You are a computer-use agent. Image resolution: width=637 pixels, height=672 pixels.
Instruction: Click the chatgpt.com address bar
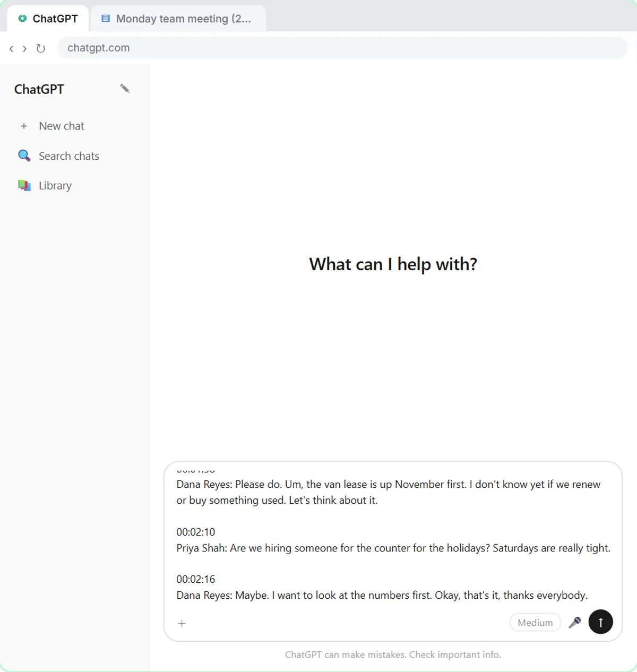point(342,48)
